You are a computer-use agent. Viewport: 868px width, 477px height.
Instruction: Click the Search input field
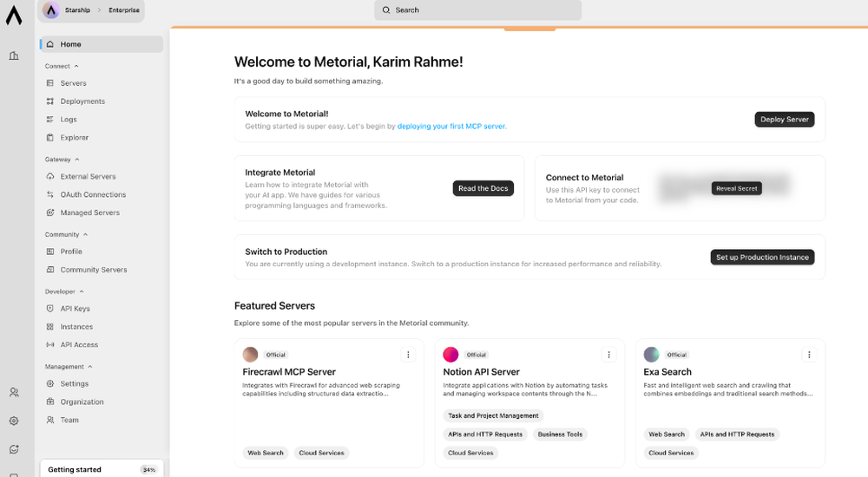[478, 10]
